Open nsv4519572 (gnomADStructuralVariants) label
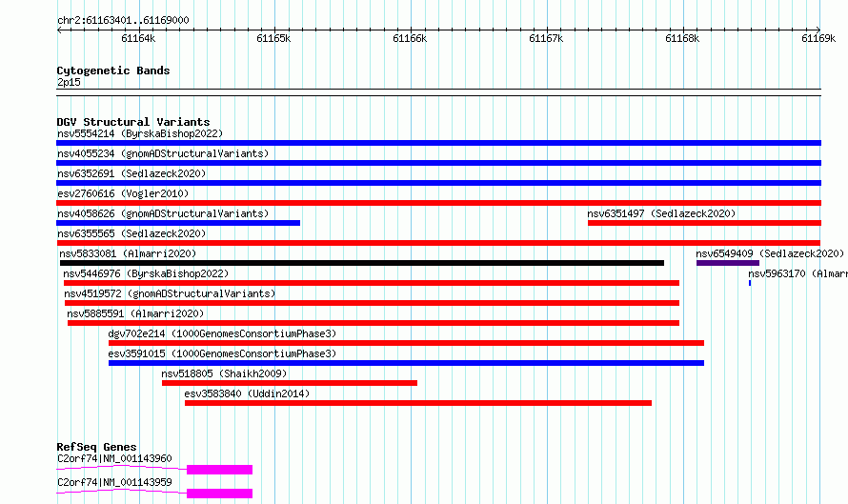This screenshot has width=848, height=504. pyautogui.click(x=170, y=293)
